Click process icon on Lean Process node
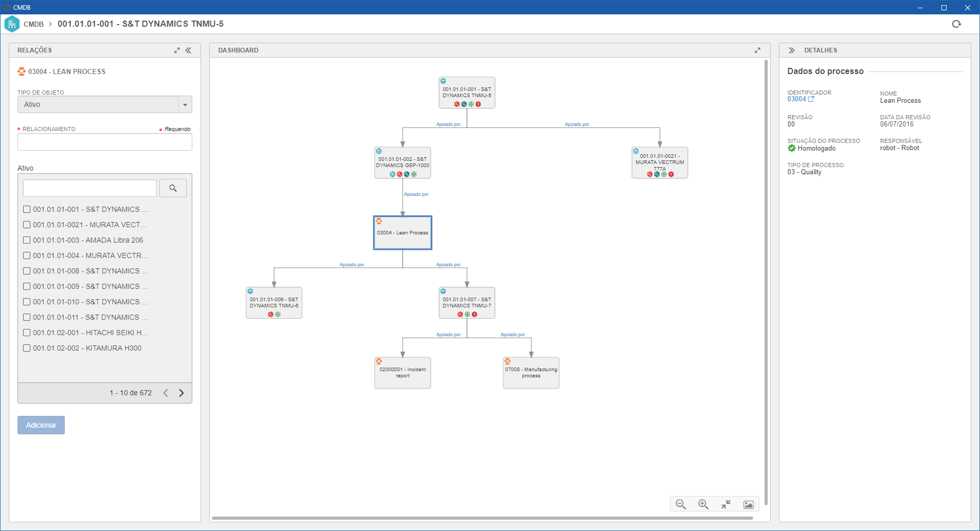The image size is (980, 531). pos(379,221)
